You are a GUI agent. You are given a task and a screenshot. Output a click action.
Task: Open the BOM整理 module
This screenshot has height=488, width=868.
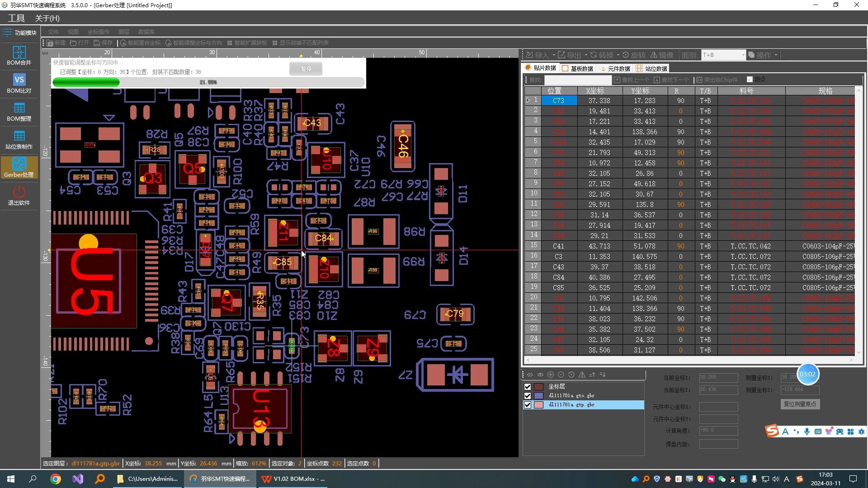click(19, 112)
